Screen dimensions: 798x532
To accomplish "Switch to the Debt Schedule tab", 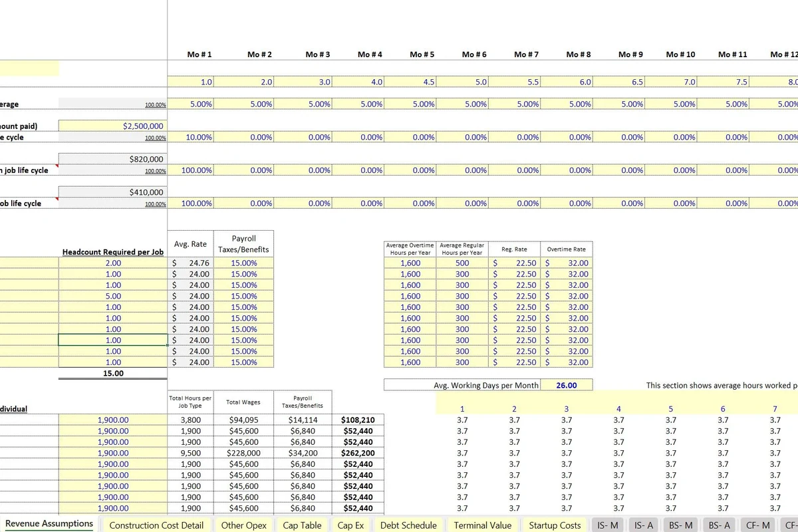I will (x=408, y=525).
